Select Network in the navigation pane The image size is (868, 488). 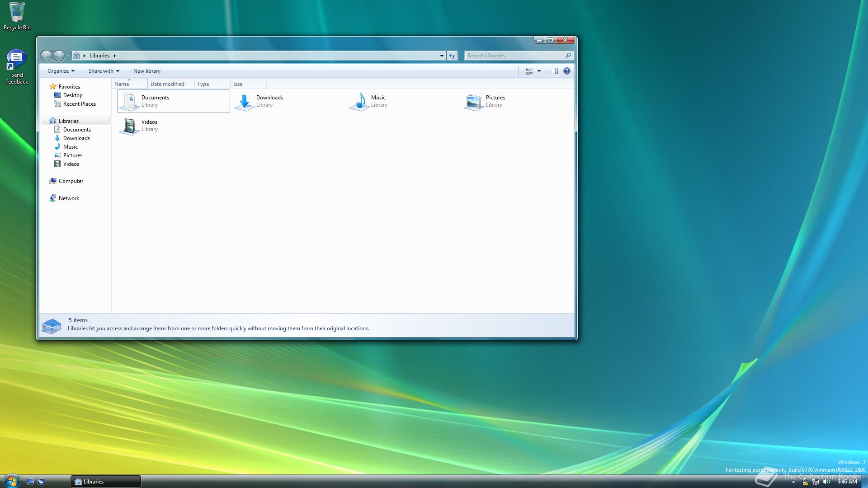coord(69,198)
